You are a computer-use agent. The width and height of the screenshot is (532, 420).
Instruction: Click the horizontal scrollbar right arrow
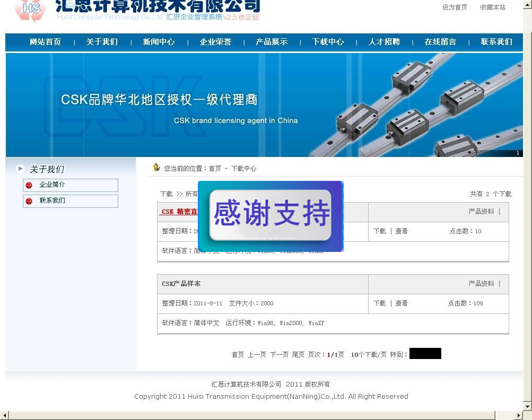(519, 416)
